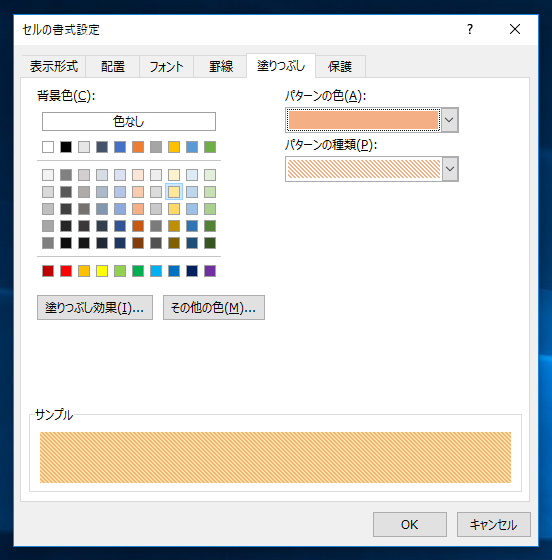Open the 配置 tab
552x560 pixels.
coord(113,66)
